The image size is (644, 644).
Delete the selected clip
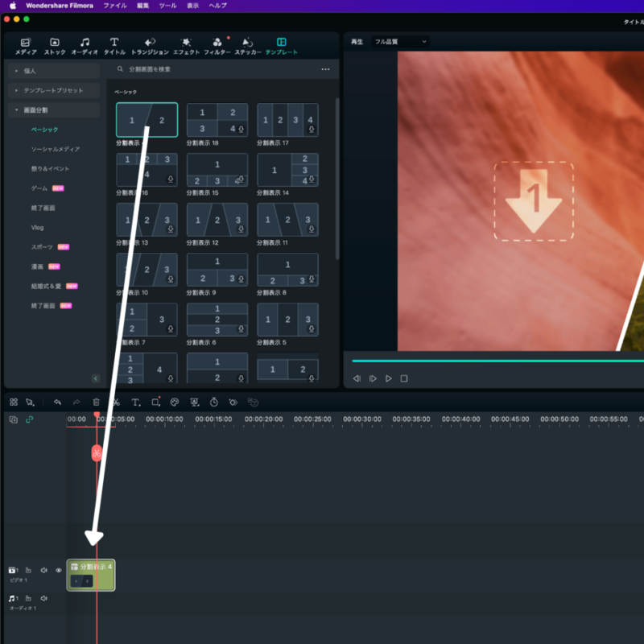pos(96,402)
